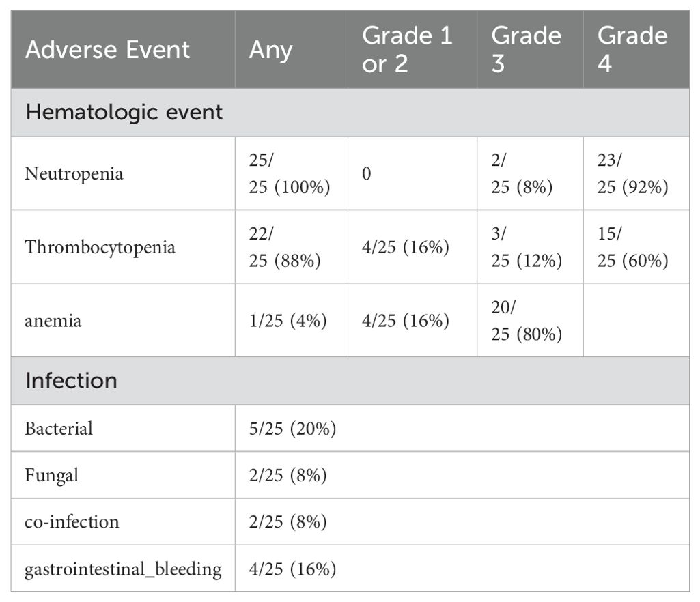The height and width of the screenshot is (602, 700).
Task: Click the co-infection row label
Action: 72,521
